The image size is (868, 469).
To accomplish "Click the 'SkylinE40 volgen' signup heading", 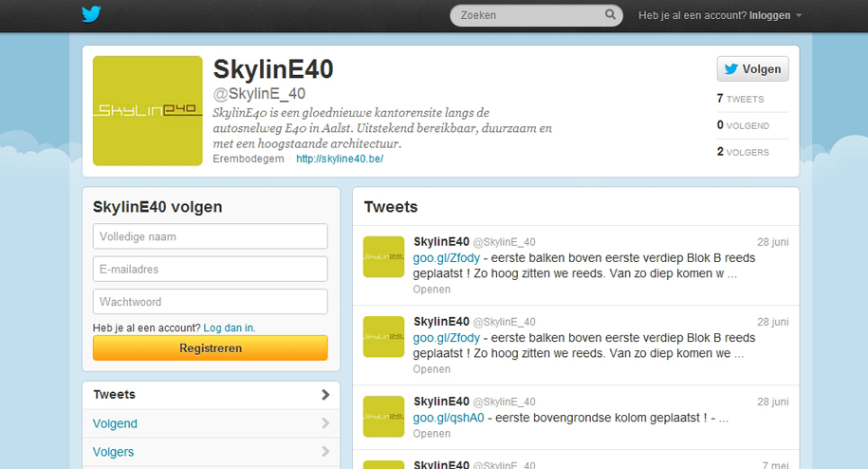I will [x=157, y=207].
